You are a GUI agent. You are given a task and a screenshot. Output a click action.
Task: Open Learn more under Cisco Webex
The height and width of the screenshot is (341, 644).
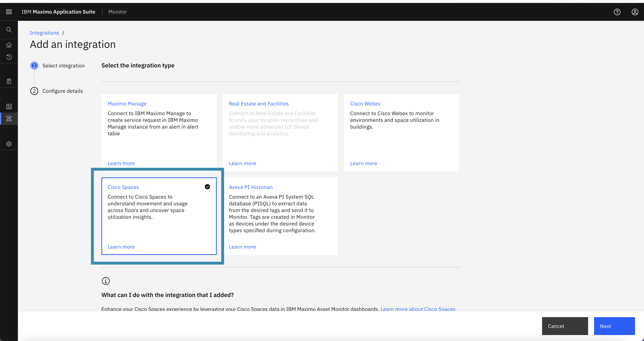point(364,163)
